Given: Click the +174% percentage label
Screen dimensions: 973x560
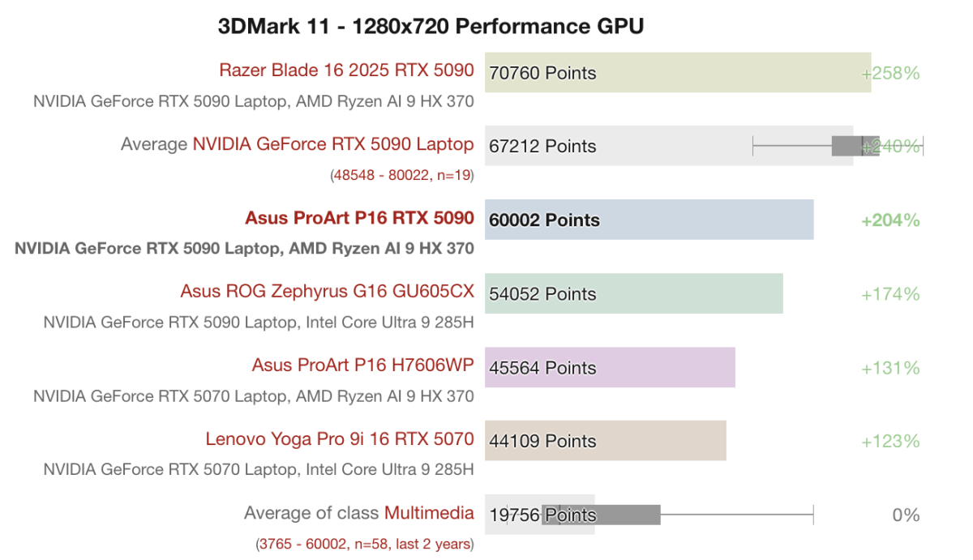Looking at the screenshot, I should tap(890, 293).
